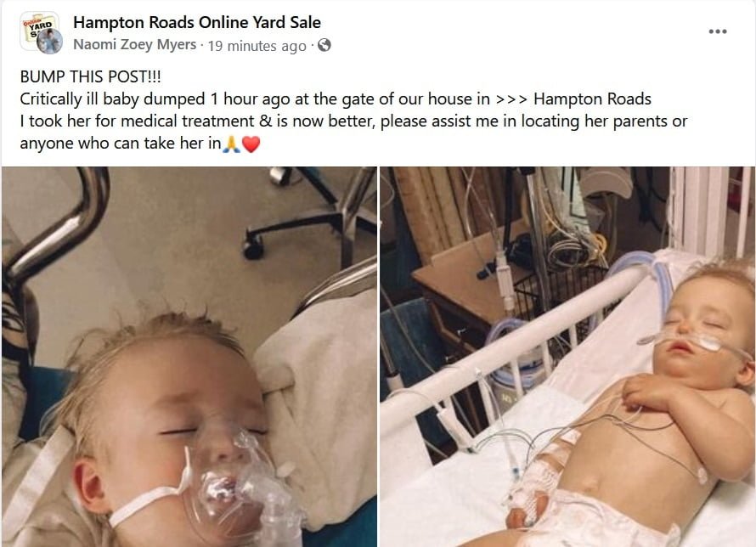Click Naomi Zoey Myers' small round profile picture
The height and width of the screenshot is (547, 756).
(49, 41)
